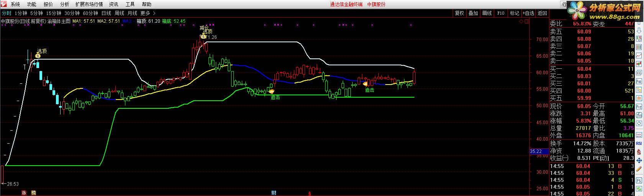The width and height of the screenshot is (644, 196).
Task: Click the +自选 add-to-watchlist button
Action: coord(528,13)
